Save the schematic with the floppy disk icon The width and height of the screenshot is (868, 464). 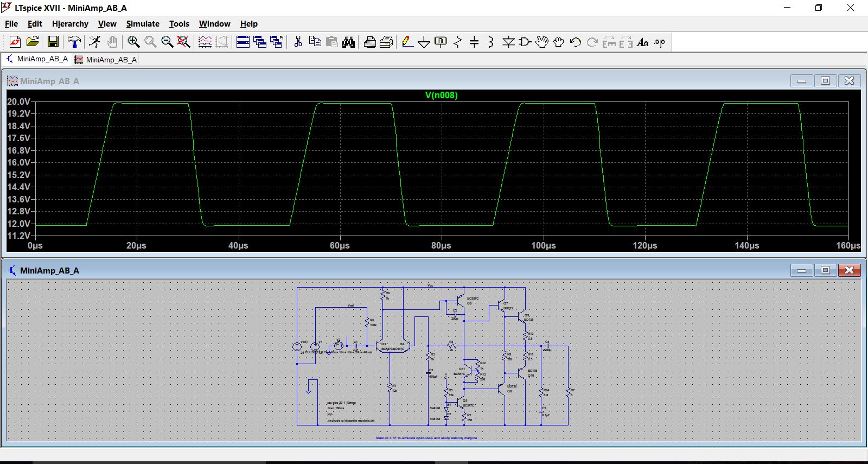coord(53,42)
